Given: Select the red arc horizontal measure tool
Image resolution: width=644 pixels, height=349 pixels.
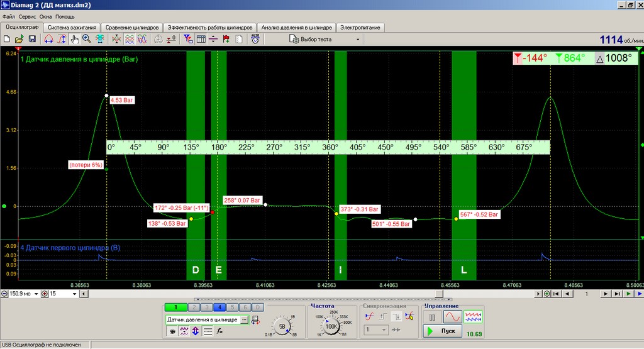Looking at the screenshot, I should [48, 39].
